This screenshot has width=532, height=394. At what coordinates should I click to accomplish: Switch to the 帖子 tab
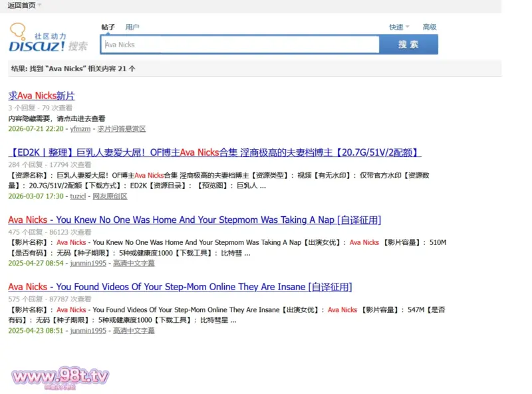(108, 27)
